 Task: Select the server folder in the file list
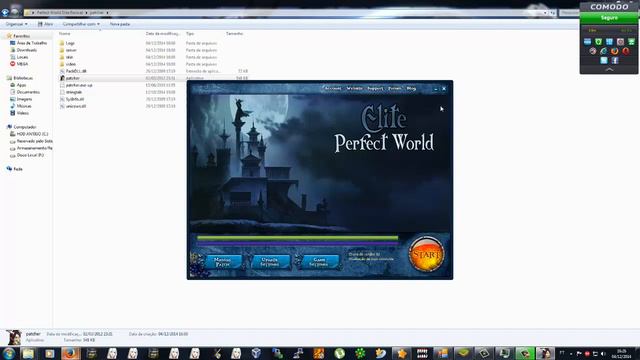pos(71,50)
